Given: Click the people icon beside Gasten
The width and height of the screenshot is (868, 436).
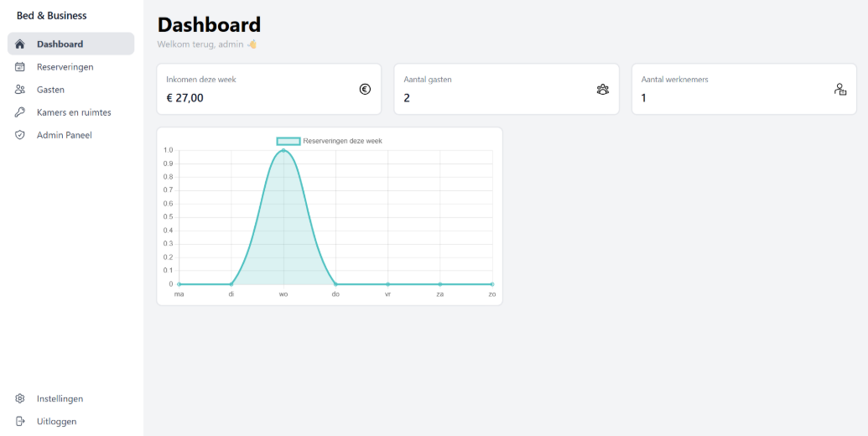Looking at the screenshot, I should point(20,90).
